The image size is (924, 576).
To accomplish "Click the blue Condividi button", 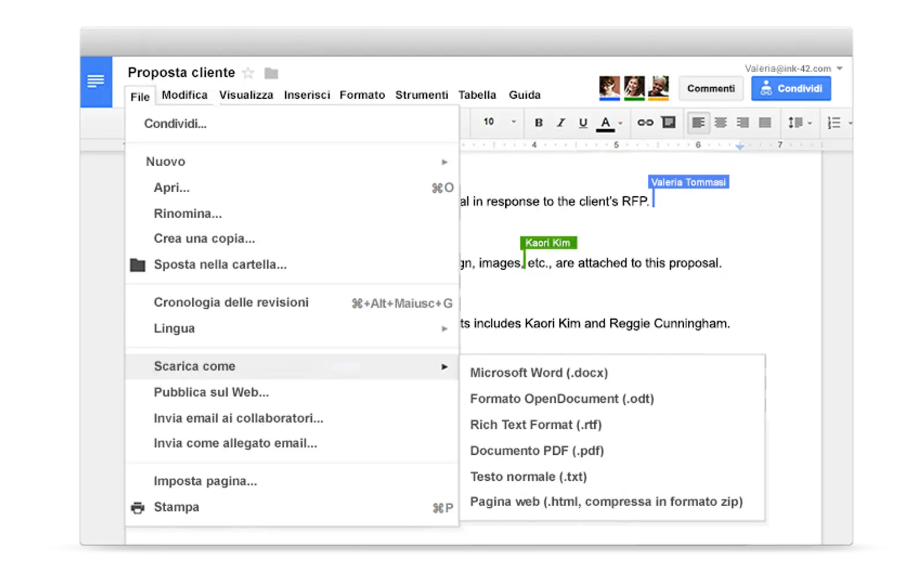I will (x=791, y=88).
